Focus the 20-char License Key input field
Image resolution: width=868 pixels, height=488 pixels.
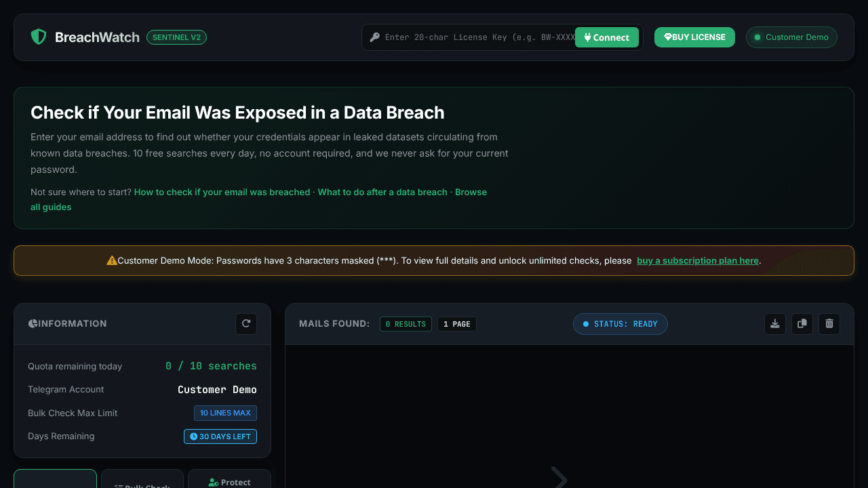coord(479,37)
